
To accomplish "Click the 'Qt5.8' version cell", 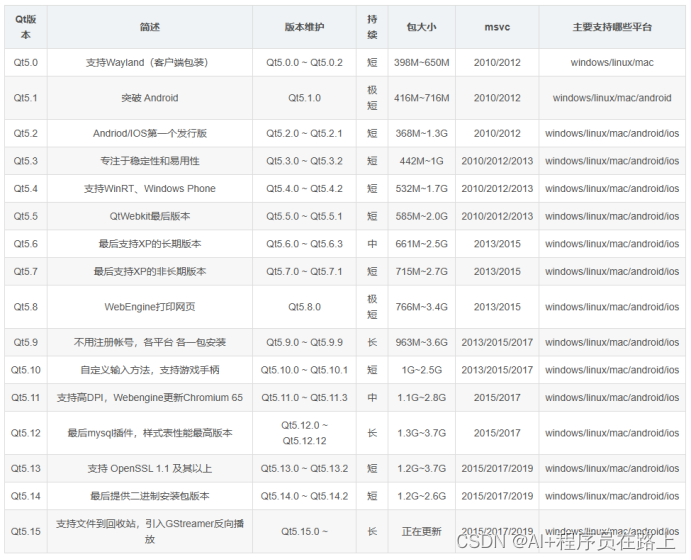I will click(26, 307).
